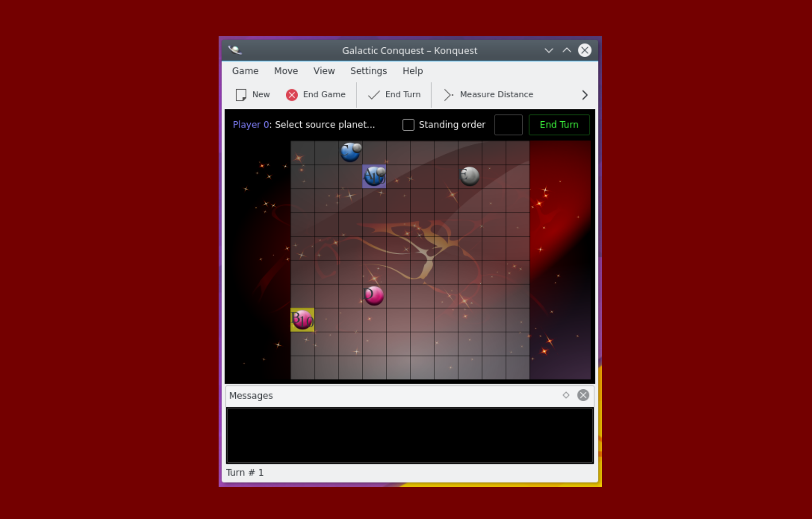Close the Messages dock panel
812x519 pixels.
[x=583, y=395]
